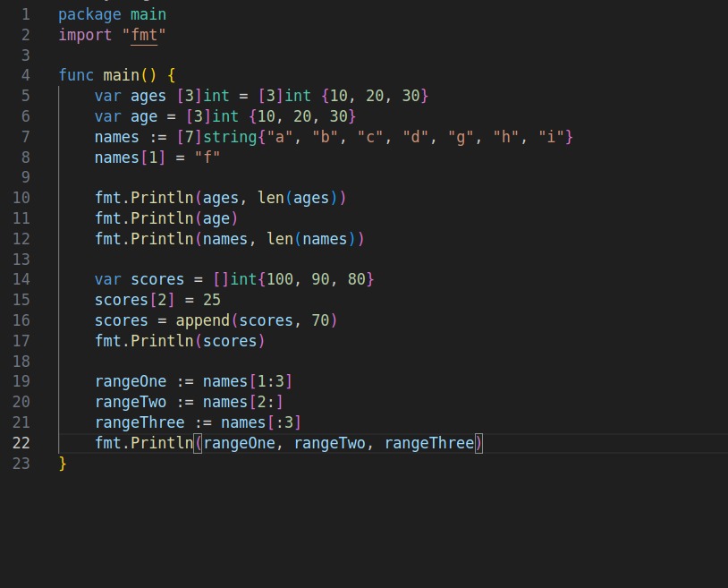728x588 pixels.
Task: Click 'names[1]' on line 8
Action: coord(130,157)
